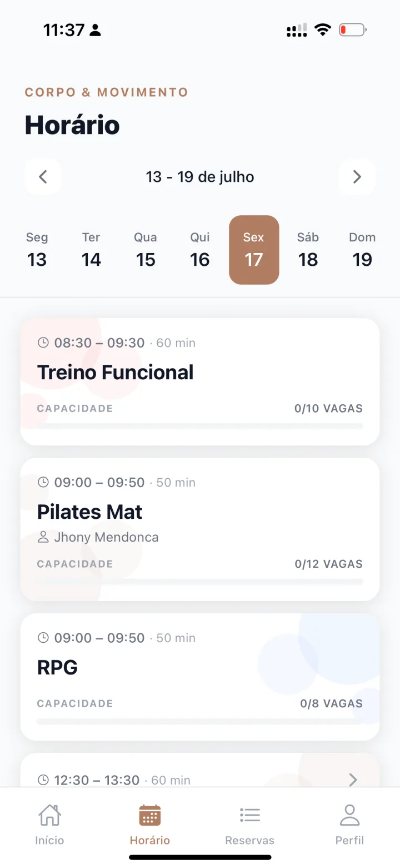The width and height of the screenshot is (400, 868).
Task: Open the Horário calendar icon tab
Action: (149, 815)
